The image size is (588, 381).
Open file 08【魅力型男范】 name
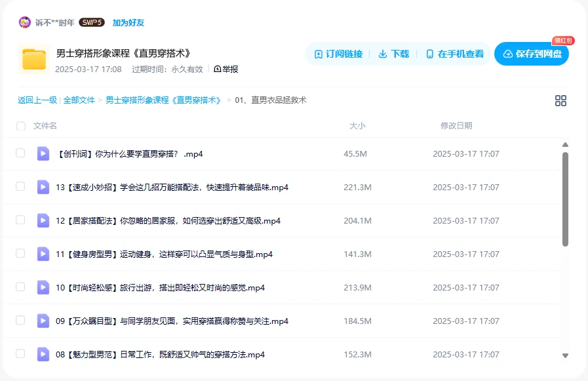pyautogui.click(x=160, y=354)
